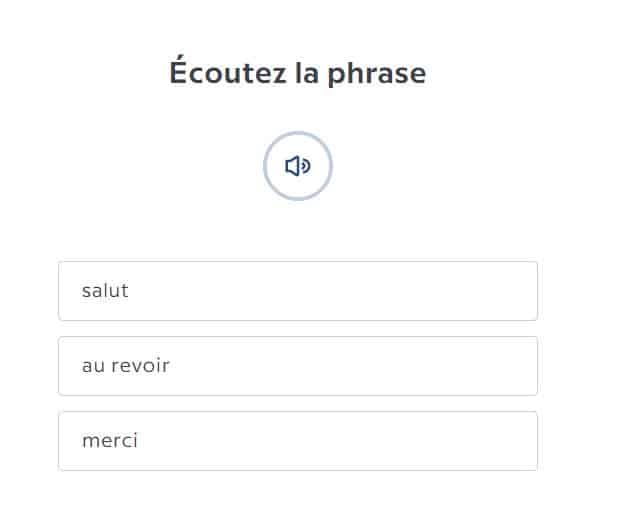Choose the "au revoir" answer option
The width and height of the screenshot is (618, 520).
tap(297, 366)
